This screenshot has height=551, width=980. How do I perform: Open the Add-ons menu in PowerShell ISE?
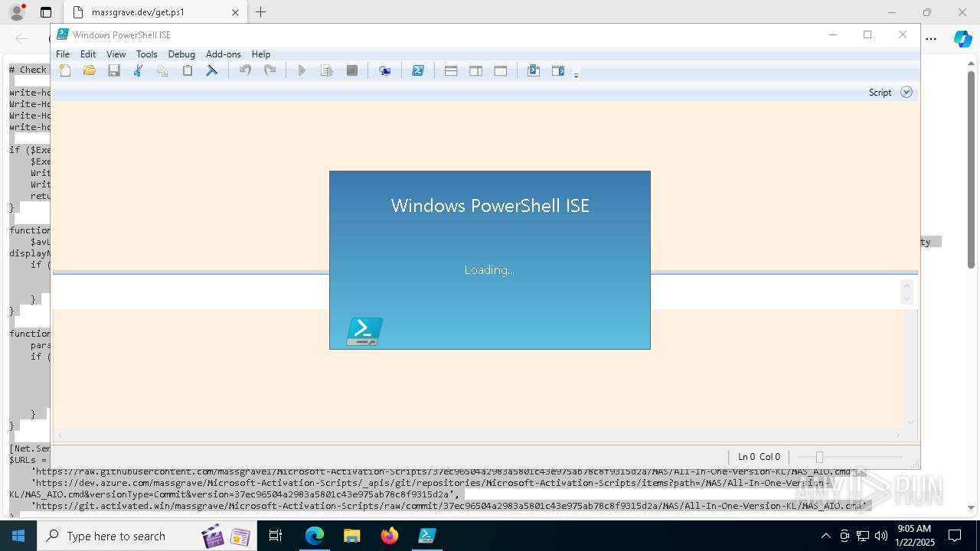pos(224,54)
